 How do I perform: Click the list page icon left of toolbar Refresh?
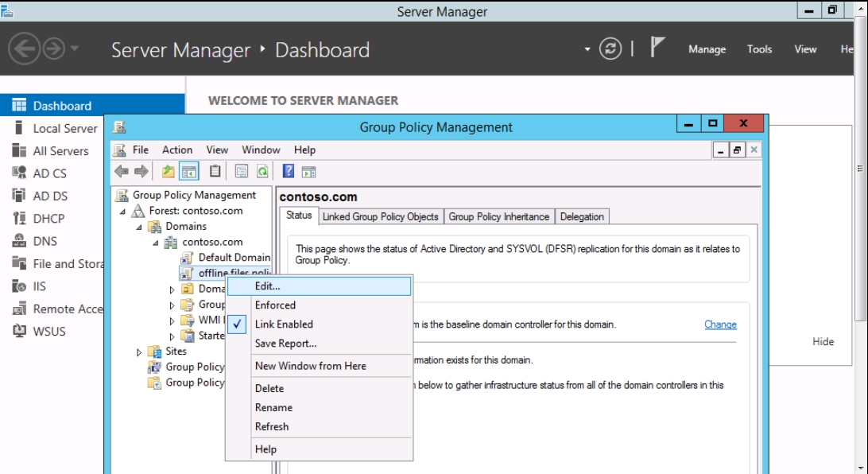tap(242, 172)
